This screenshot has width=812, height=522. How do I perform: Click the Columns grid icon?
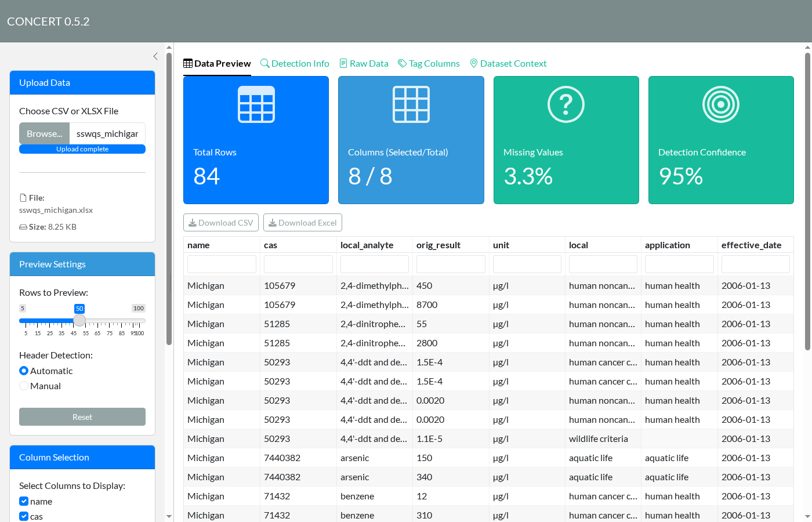point(411,104)
